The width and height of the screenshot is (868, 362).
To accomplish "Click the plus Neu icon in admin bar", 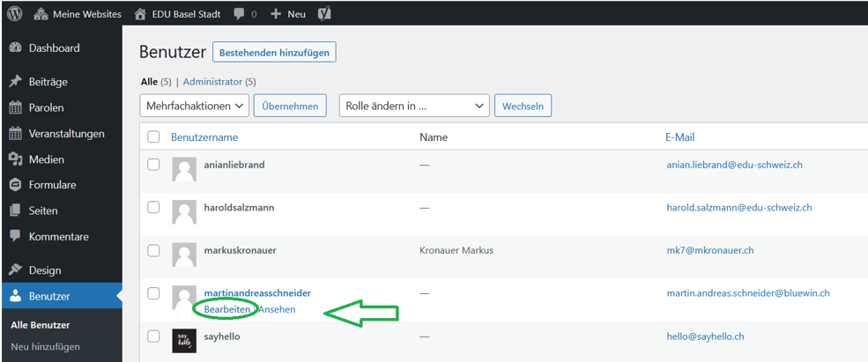I will [x=276, y=14].
